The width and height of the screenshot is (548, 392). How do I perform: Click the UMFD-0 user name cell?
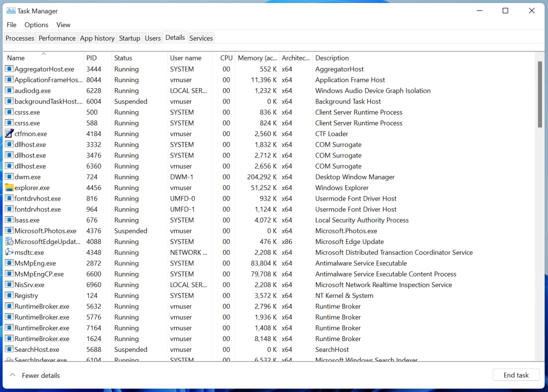(182, 198)
